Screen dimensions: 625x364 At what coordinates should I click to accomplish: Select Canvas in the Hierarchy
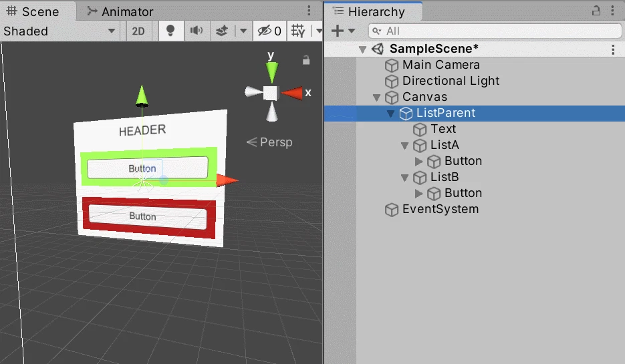tap(424, 97)
